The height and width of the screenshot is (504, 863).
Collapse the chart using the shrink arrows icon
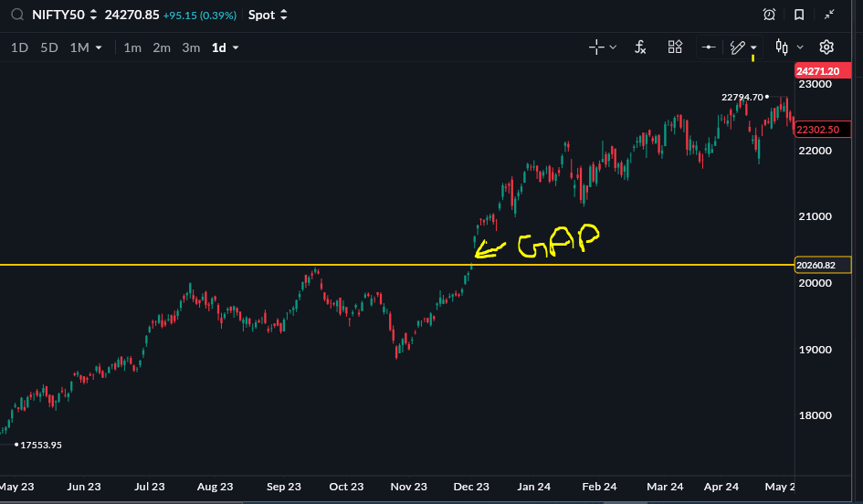tap(829, 15)
